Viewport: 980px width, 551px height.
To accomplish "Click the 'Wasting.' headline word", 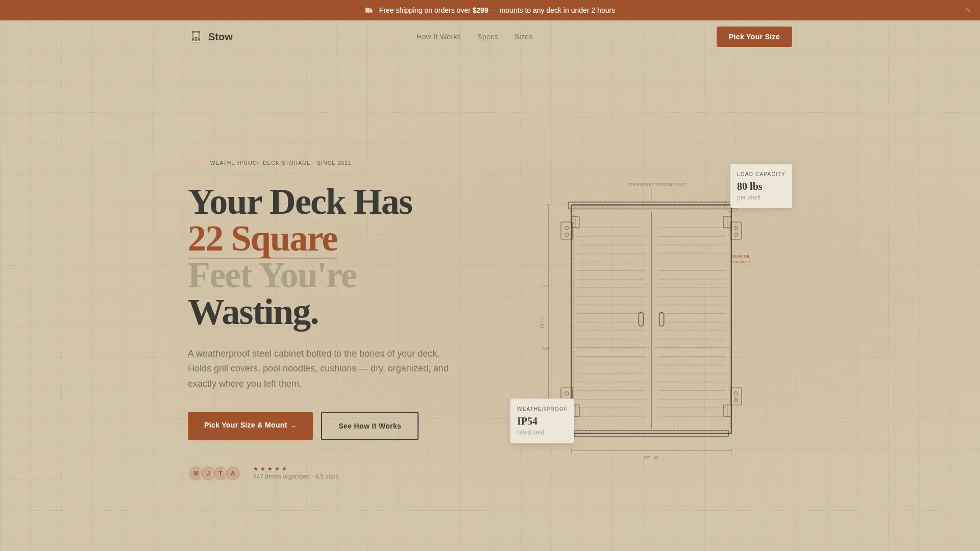I will pos(253,312).
